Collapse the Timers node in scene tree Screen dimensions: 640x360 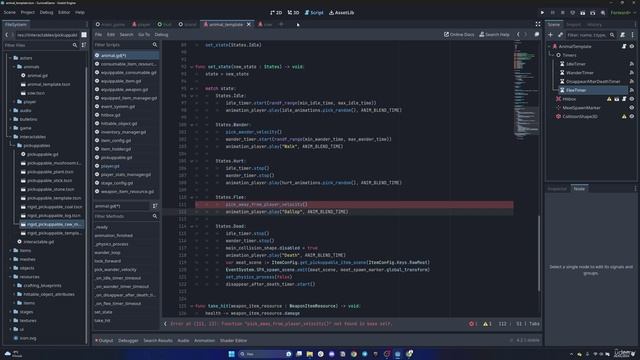tap(553, 55)
